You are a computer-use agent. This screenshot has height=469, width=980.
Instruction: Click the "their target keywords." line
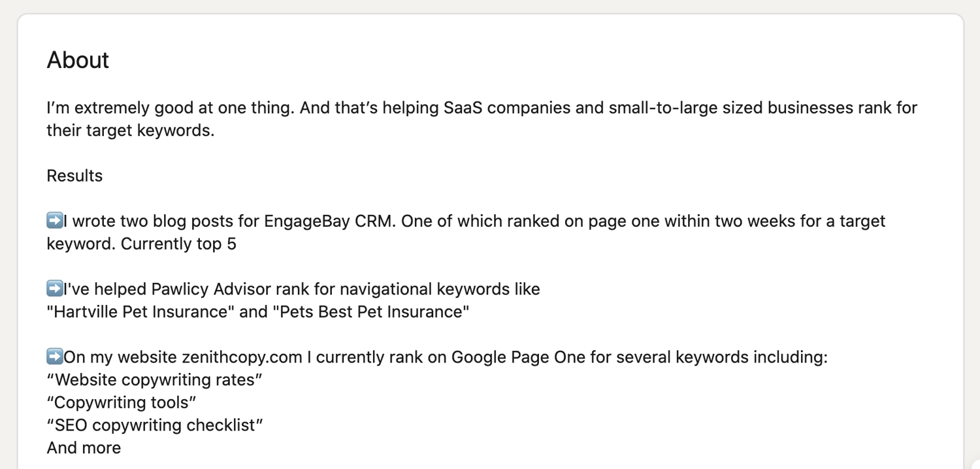130,131
